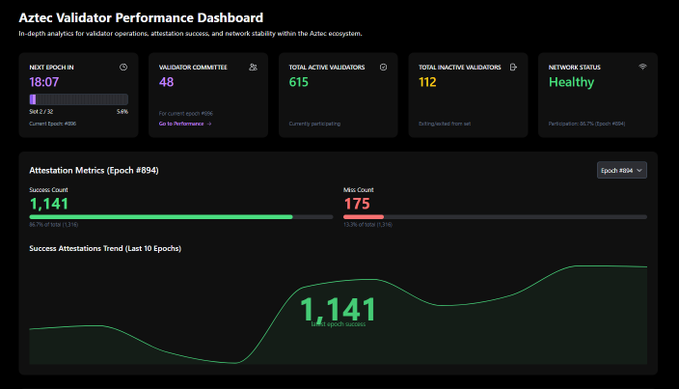Click the Attestation Metrics (Epoch #894) heading
The height and width of the screenshot is (389, 679).
pos(94,171)
